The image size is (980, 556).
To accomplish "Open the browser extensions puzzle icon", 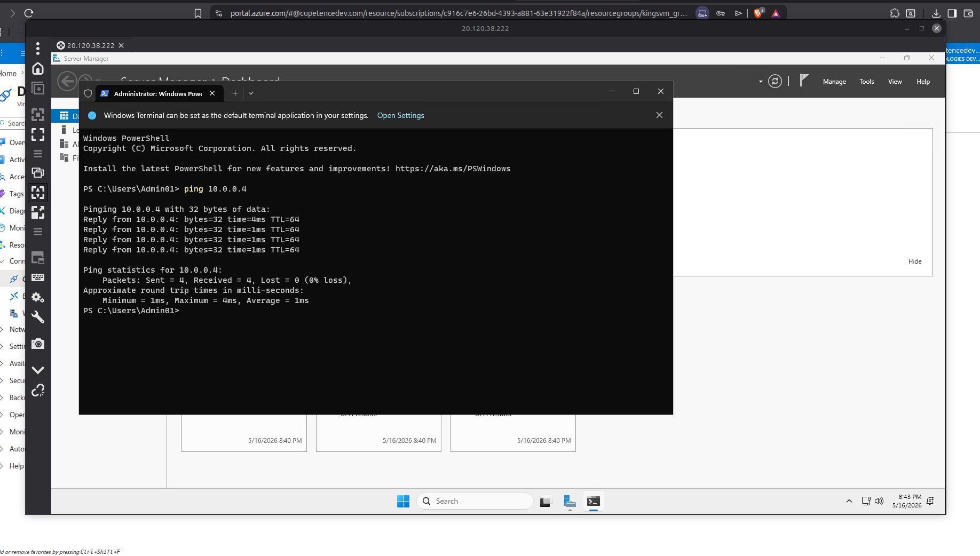I will click(895, 13).
